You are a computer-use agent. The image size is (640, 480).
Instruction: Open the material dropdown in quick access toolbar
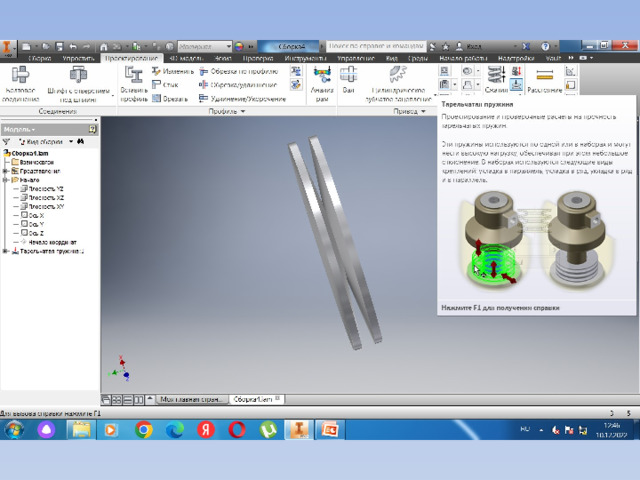pos(228,46)
